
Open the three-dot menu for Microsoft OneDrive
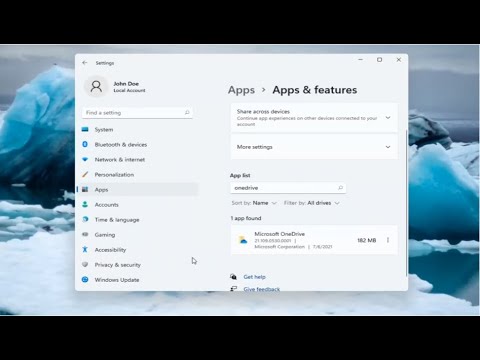[x=388, y=240]
